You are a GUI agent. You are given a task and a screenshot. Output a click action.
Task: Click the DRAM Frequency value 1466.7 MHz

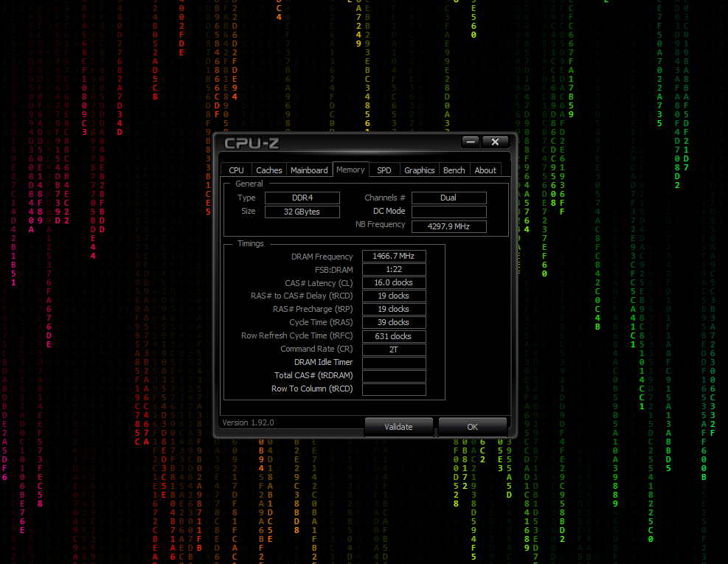(x=394, y=257)
